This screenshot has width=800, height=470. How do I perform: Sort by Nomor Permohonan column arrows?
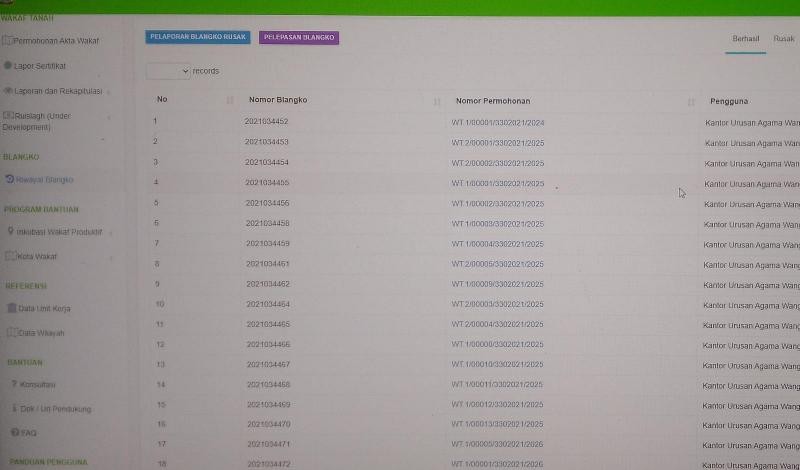click(x=691, y=102)
